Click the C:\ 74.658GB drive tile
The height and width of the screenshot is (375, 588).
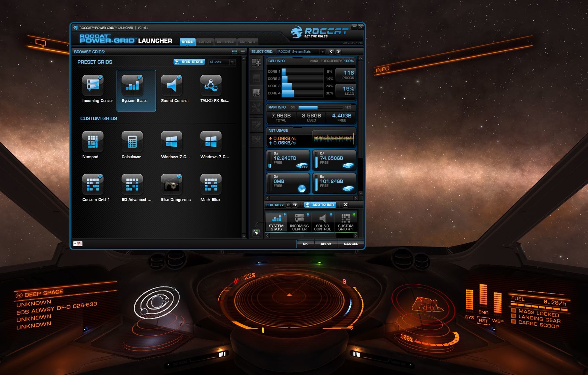tap(334, 160)
